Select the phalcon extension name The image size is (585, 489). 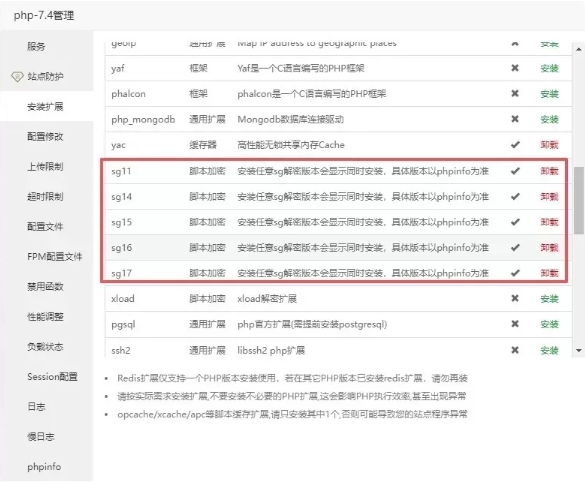(x=128, y=94)
